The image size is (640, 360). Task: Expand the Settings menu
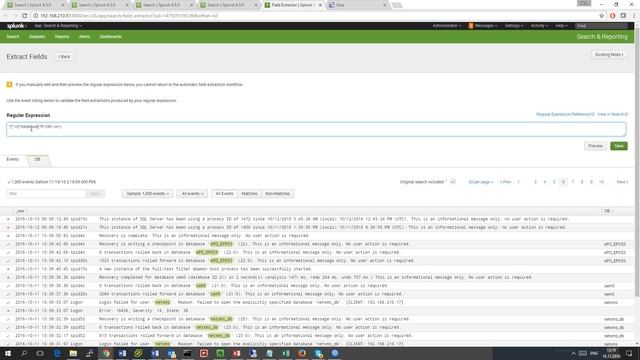(x=513, y=26)
